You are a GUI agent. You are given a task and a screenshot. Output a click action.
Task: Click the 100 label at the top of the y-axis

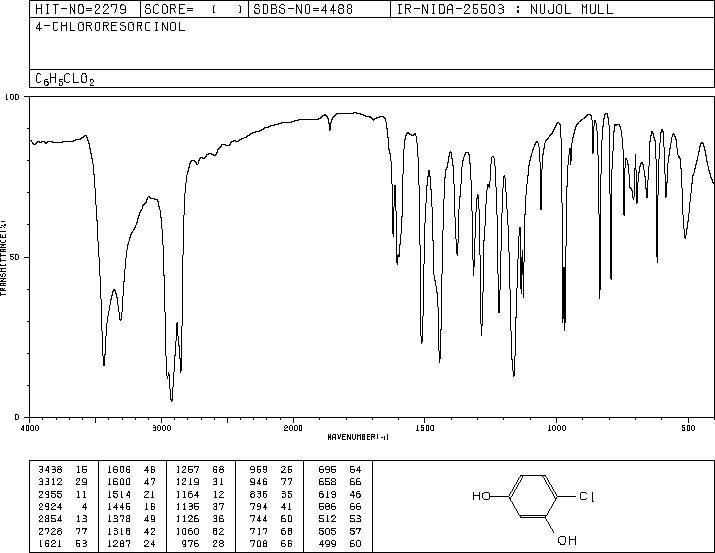coord(12,97)
